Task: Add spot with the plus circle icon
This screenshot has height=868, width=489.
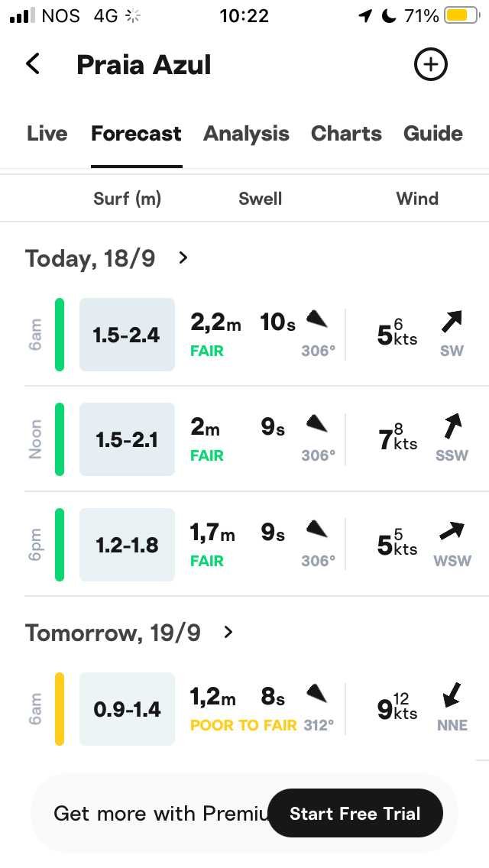Action: [430, 64]
